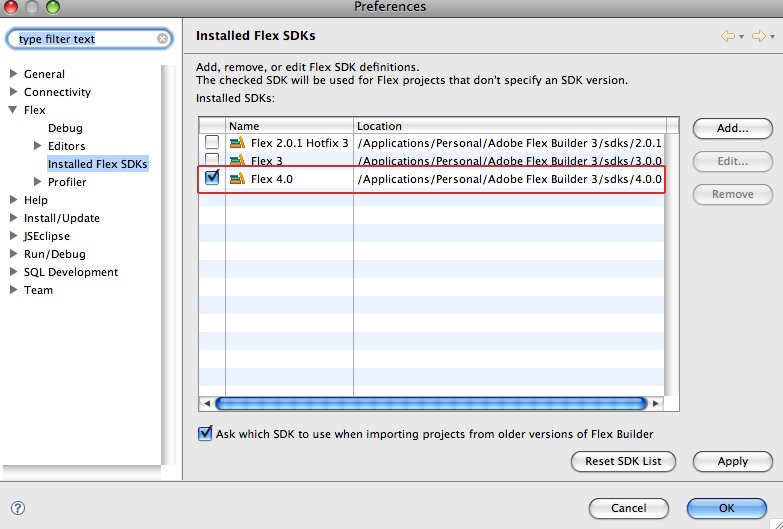Image resolution: width=783 pixels, height=529 pixels.
Task: Select the Run/Debug preferences category
Action: coord(54,254)
